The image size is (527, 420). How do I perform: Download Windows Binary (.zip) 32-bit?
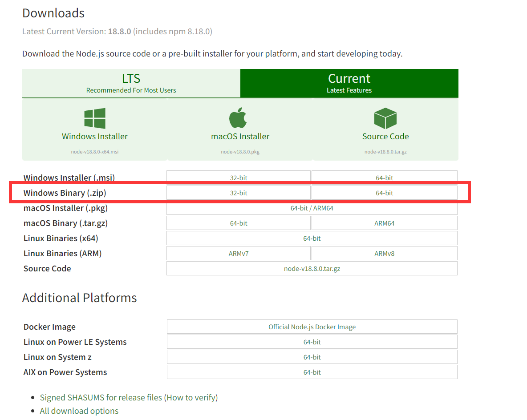239,193
